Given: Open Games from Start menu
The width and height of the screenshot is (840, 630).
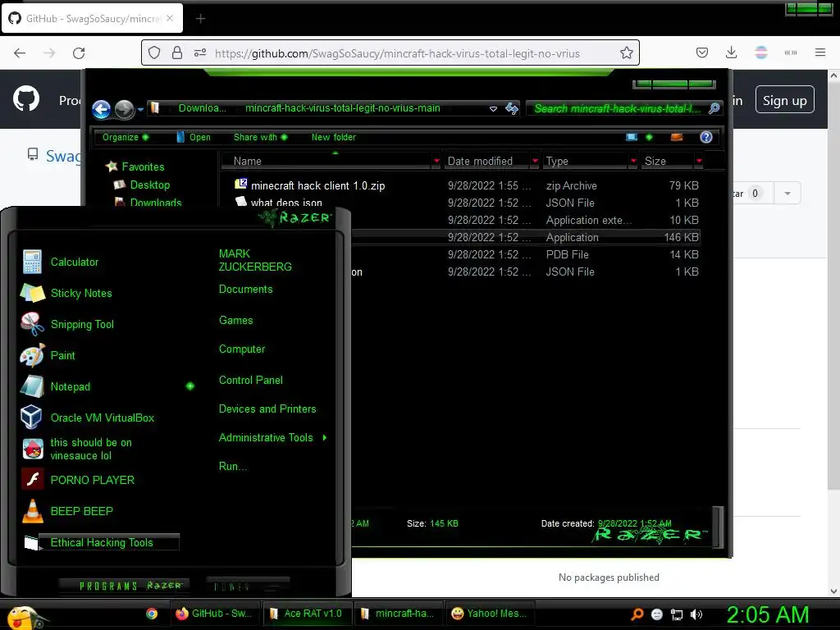Looking at the screenshot, I should 235,321.
